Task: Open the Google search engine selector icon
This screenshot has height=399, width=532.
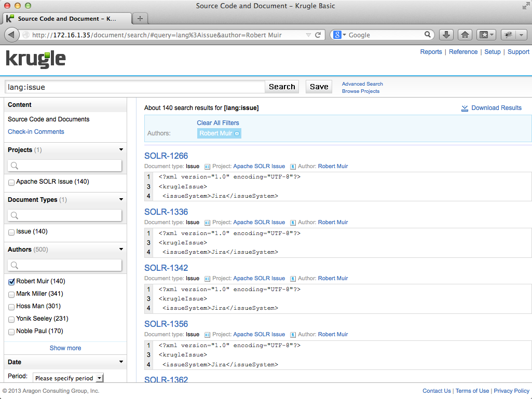Action: click(x=339, y=35)
